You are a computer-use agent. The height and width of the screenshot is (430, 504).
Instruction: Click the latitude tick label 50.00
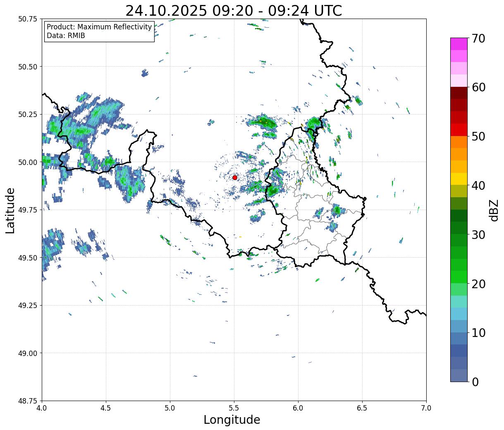[x=28, y=162]
